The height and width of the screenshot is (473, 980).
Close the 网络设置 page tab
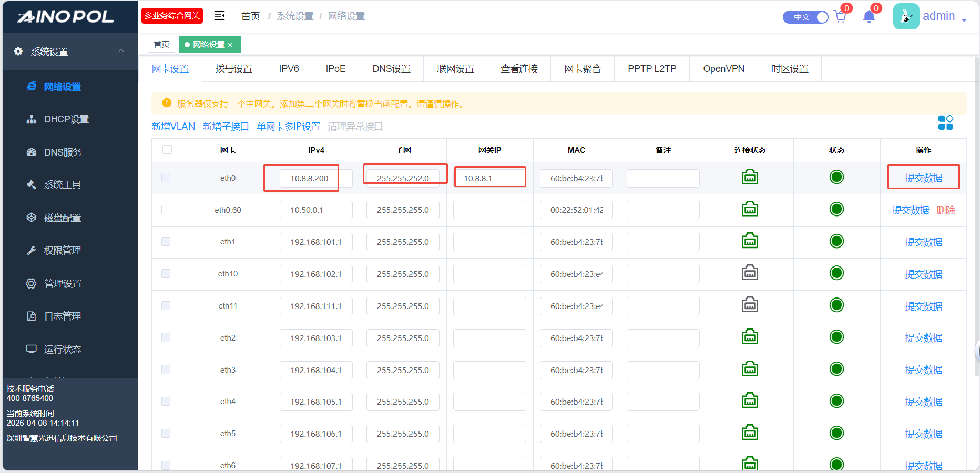[x=230, y=45]
